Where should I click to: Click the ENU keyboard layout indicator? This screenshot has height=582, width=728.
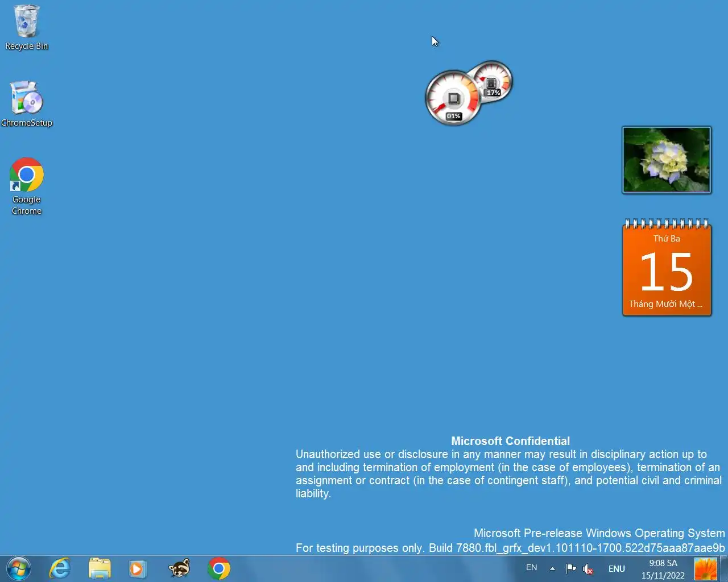click(617, 568)
